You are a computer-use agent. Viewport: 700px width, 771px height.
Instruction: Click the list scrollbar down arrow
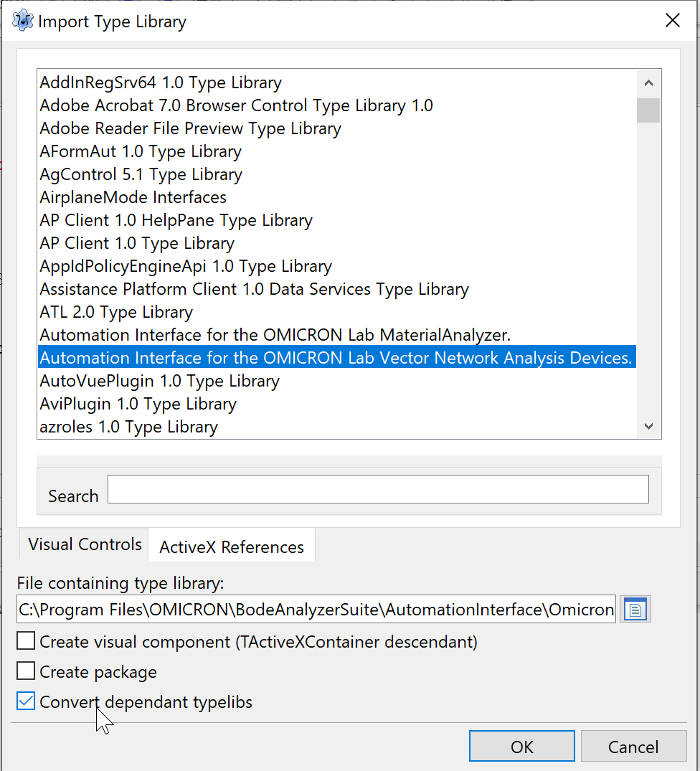pyautogui.click(x=648, y=426)
